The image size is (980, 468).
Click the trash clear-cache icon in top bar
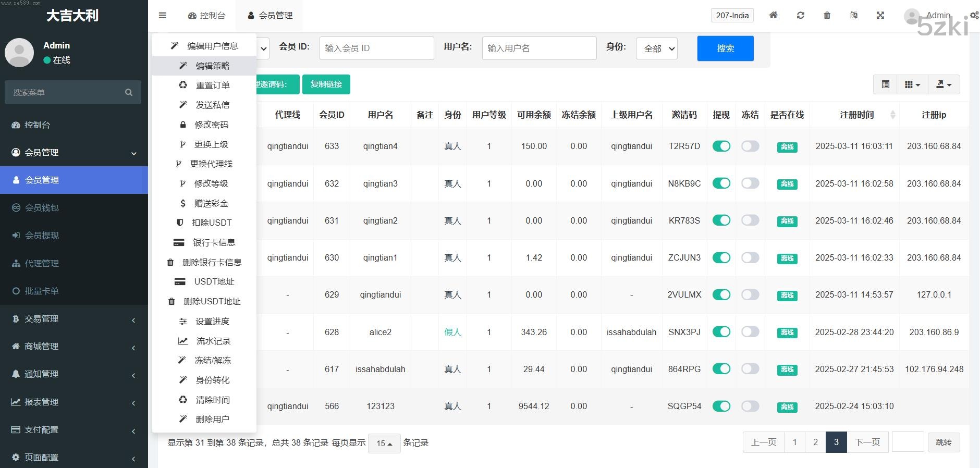[x=827, y=16]
